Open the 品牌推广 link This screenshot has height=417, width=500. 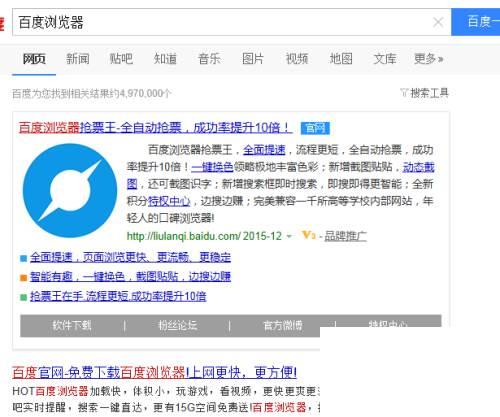pyautogui.click(x=346, y=236)
